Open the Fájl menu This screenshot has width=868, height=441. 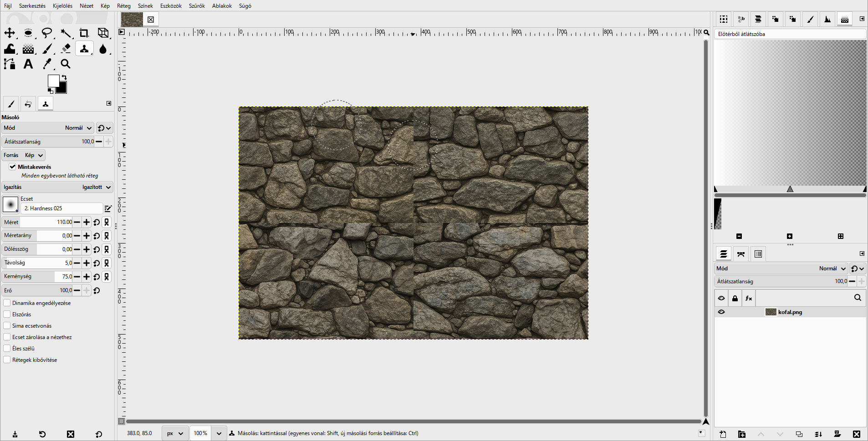8,6
